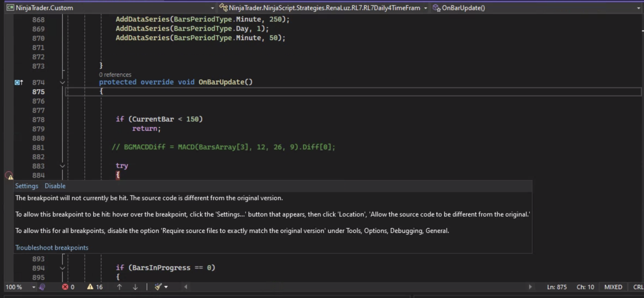This screenshot has width=644, height=298.
Task: Click the C# project icon beside NinjaTrader.Custom
Action: pos(10,8)
